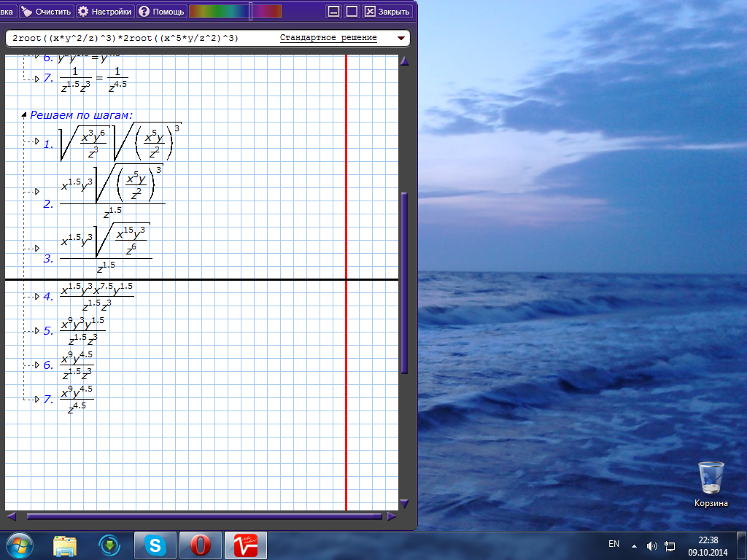Click the rainbow color gradient slider

pos(235,12)
